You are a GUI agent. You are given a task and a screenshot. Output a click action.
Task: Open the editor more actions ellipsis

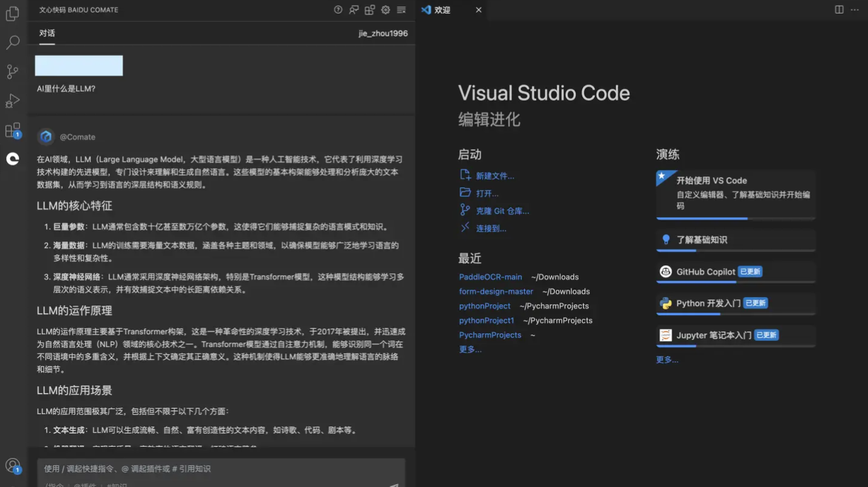tap(855, 10)
